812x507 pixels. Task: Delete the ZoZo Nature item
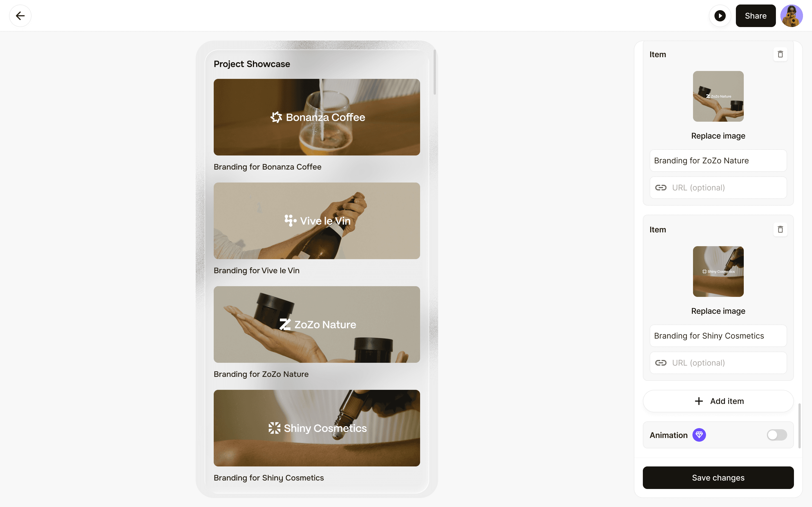[x=780, y=54]
